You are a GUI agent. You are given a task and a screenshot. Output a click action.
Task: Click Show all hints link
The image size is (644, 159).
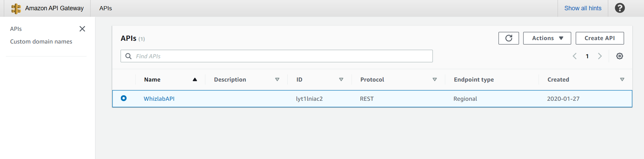coord(583,8)
